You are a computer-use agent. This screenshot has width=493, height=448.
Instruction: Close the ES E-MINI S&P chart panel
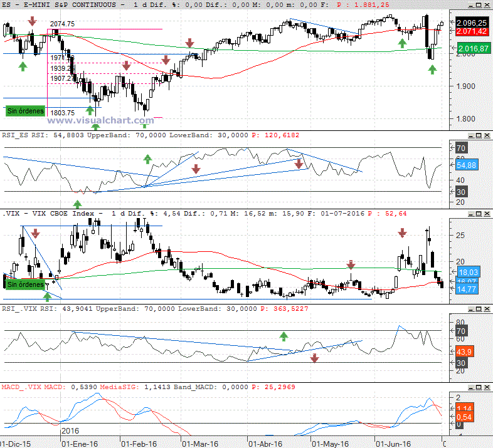(487, 5)
